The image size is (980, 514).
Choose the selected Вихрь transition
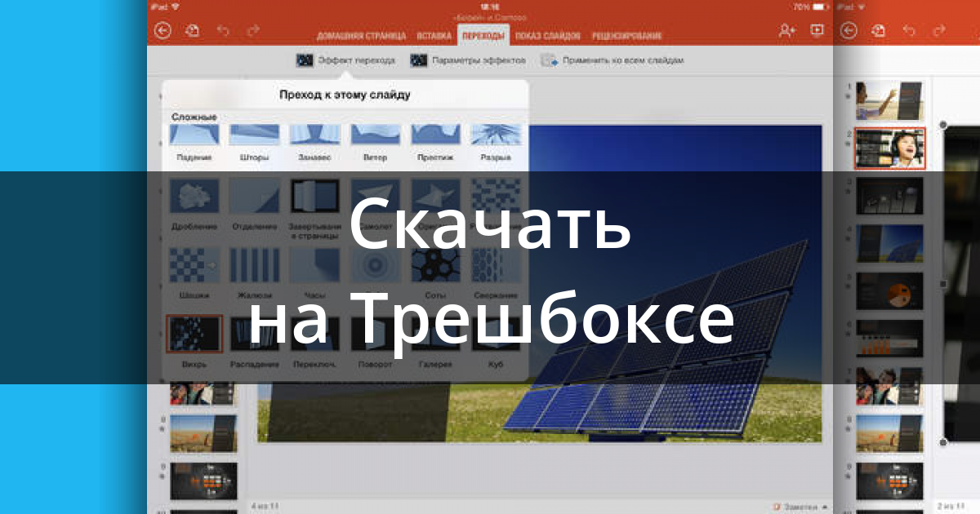click(194, 342)
